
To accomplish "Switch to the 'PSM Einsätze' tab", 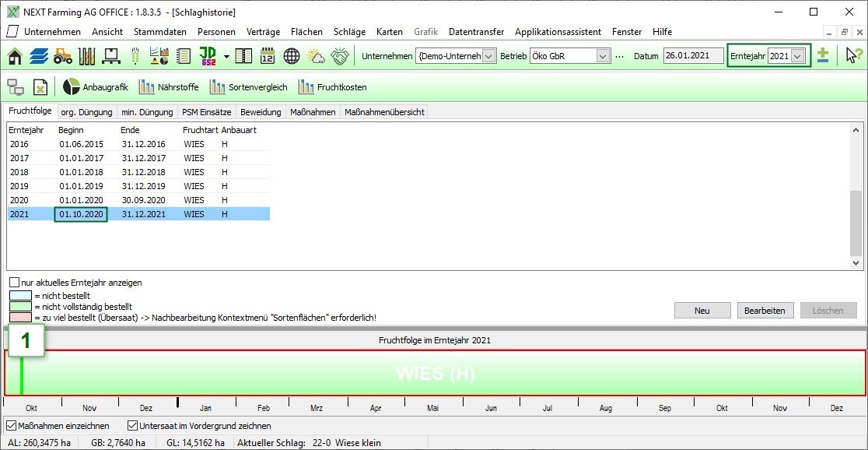I will (x=206, y=112).
